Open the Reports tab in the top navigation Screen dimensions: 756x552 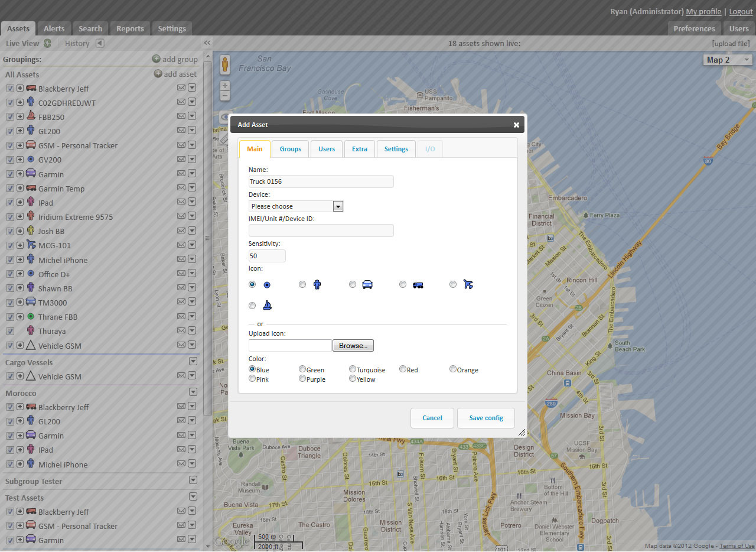tap(130, 28)
